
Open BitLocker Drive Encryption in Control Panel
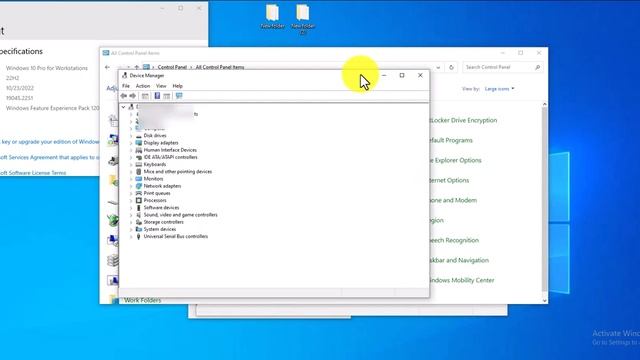pos(463,120)
